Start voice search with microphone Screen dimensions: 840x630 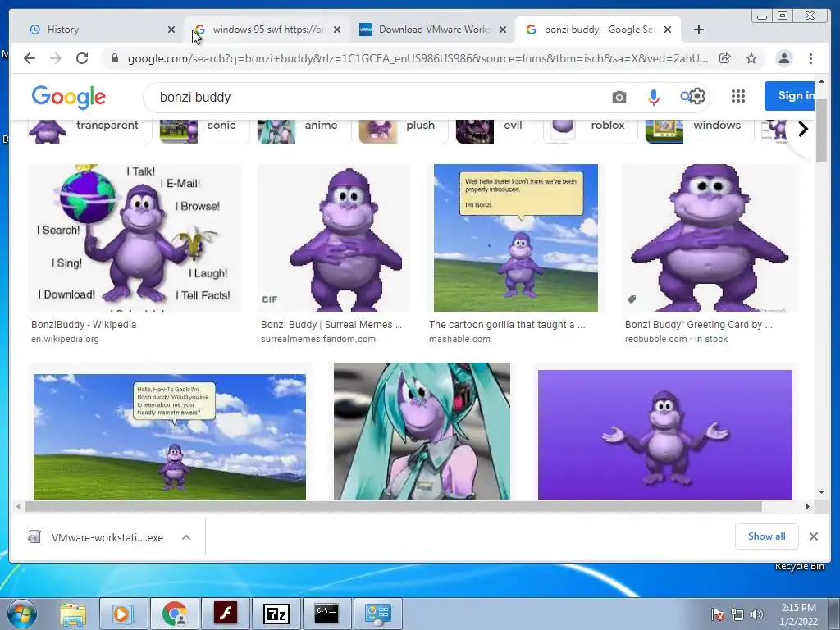tap(653, 97)
